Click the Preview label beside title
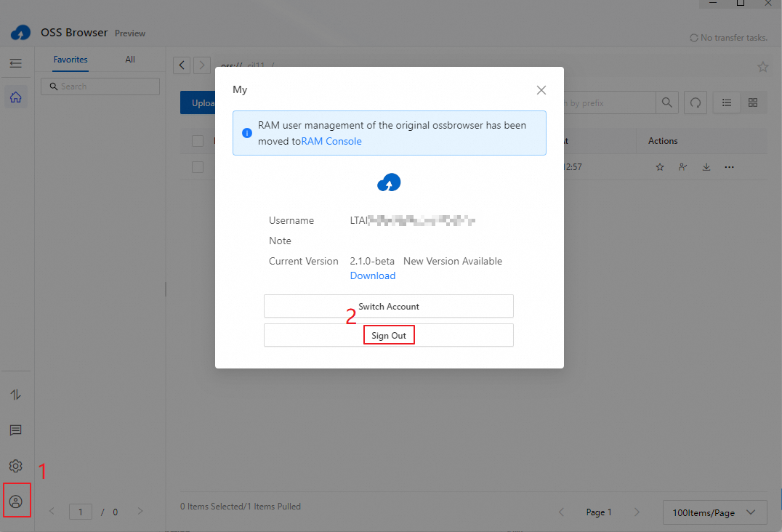This screenshot has height=532, width=782. pyautogui.click(x=130, y=33)
